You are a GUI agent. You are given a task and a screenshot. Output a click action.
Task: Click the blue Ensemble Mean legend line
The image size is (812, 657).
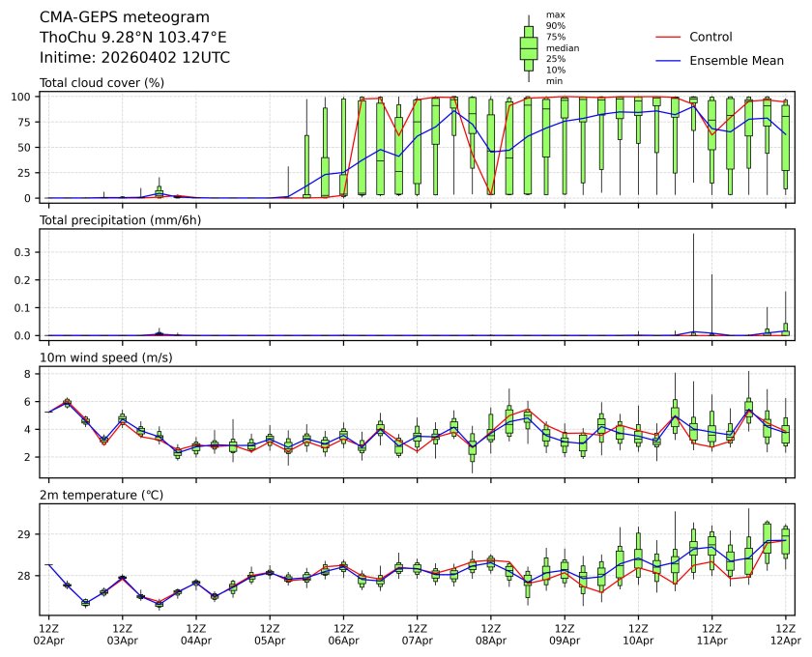[669, 60]
